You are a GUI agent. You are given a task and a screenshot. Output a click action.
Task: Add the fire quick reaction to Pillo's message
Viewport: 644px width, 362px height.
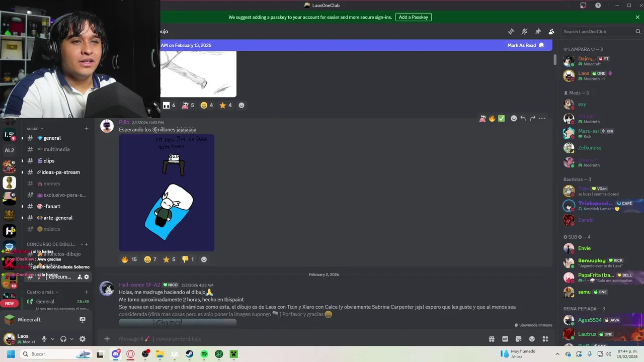pyautogui.click(x=492, y=119)
